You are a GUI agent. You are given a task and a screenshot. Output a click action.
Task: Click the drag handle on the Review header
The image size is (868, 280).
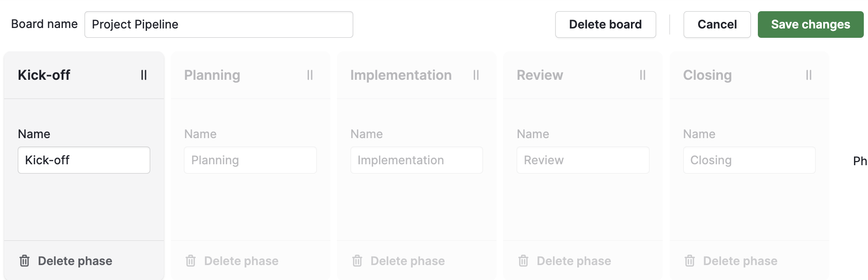coord(643,75)
